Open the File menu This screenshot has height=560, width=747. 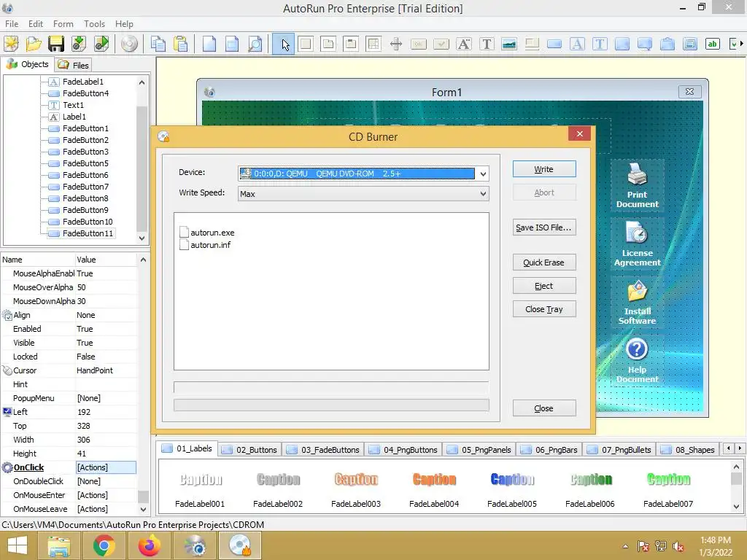pyautogui.click(x=12, y=24)
